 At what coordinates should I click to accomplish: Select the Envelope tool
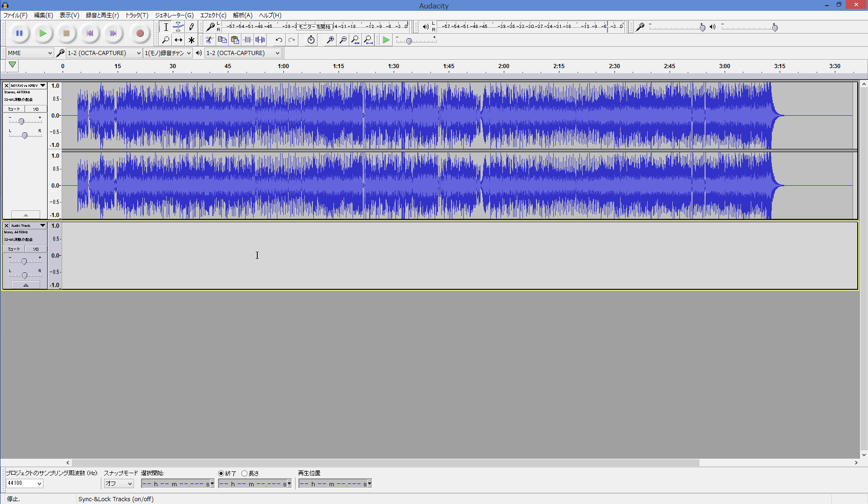point(178,27)
